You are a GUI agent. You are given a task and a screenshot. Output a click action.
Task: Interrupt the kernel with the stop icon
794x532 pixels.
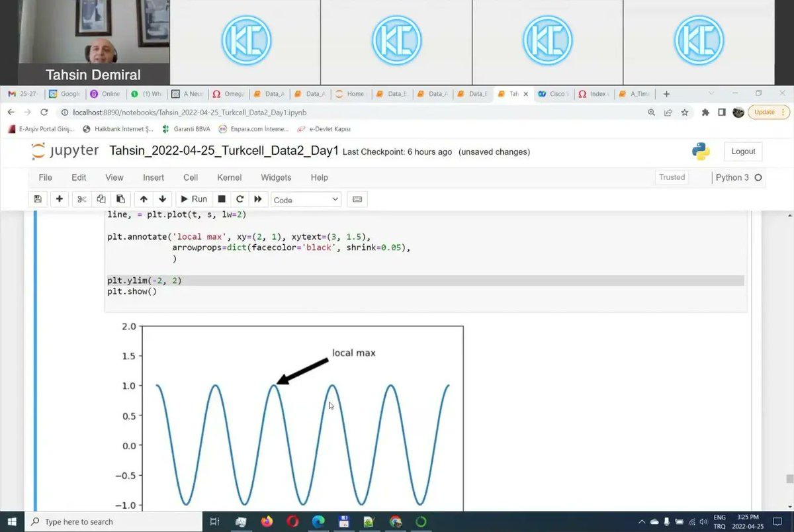coord(222,199)
